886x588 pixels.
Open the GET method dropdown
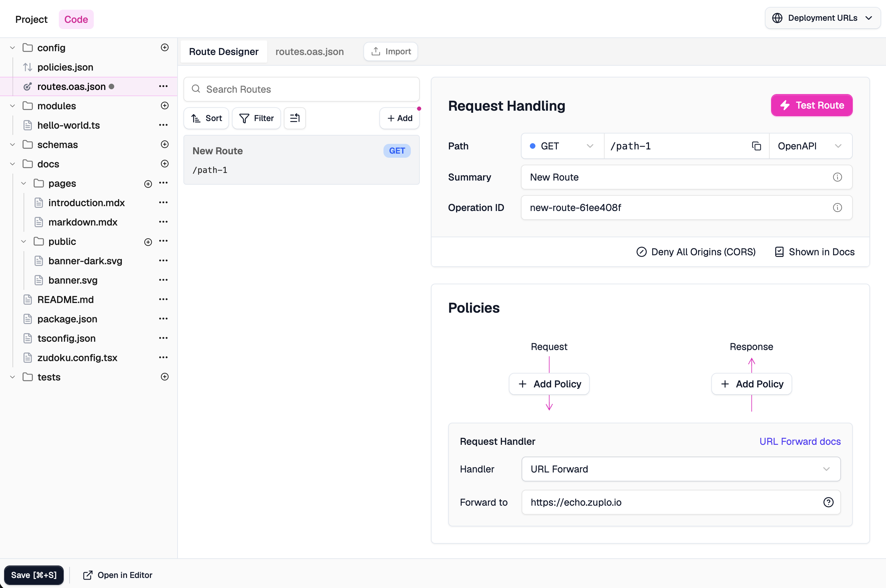pyautogui.click(x=562, y=146)
